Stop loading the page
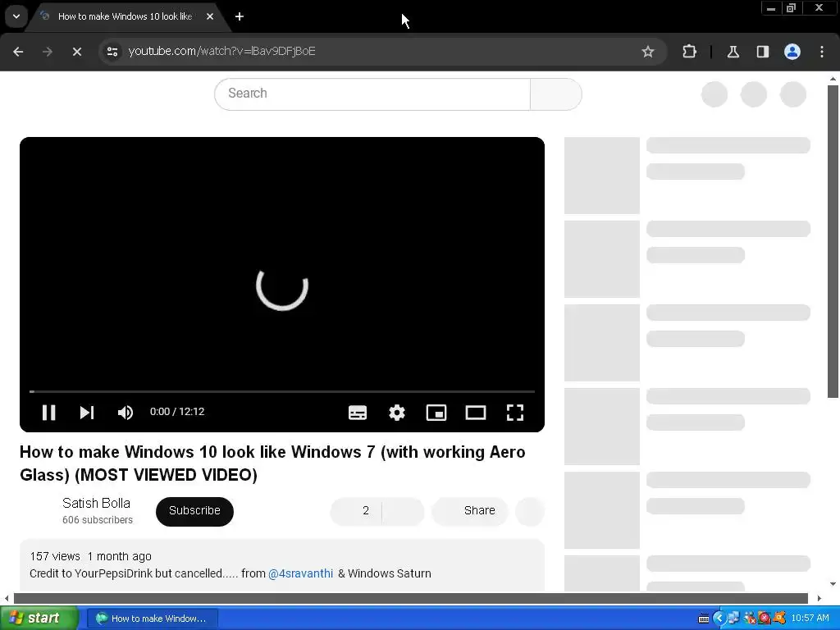 click(x=76, y=52)
